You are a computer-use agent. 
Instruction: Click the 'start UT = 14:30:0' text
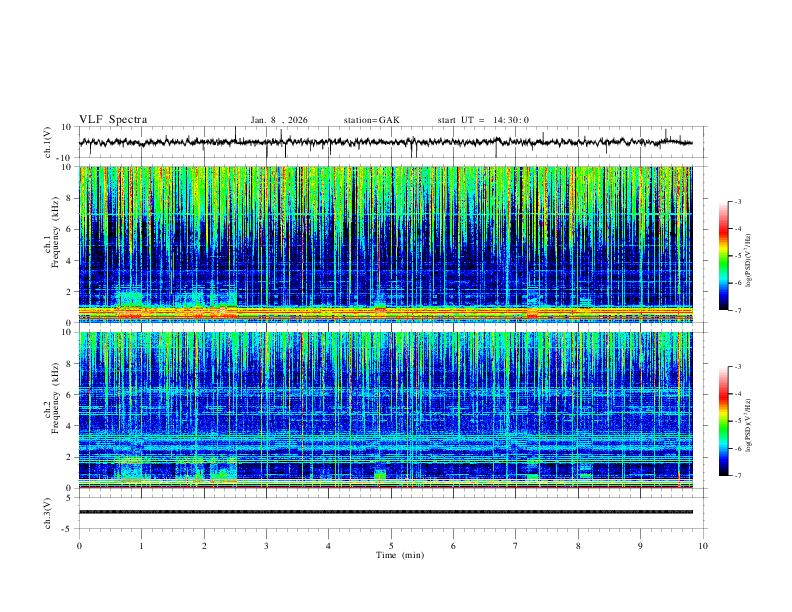click(483, 120)
